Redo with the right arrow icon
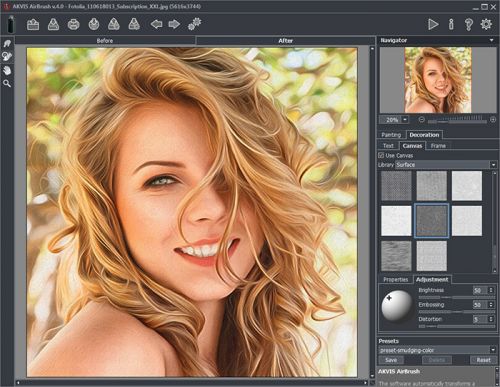Viewport: 500px width, 387px height. click(174, 24)
